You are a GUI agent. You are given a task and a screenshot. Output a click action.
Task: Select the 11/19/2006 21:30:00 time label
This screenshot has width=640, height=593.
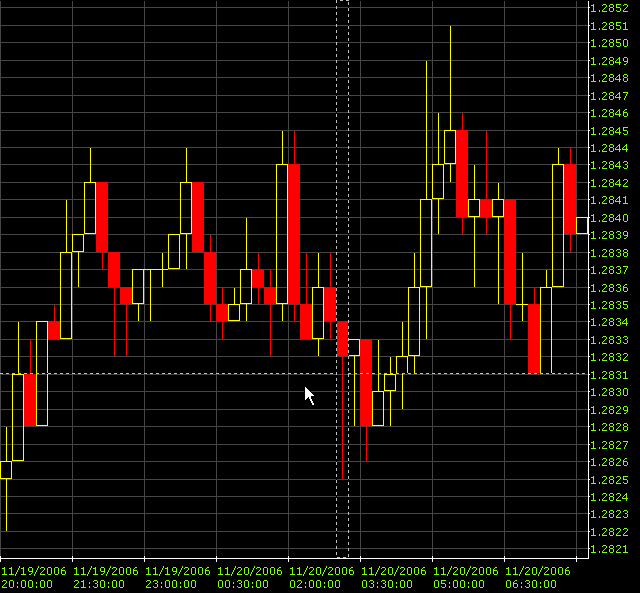pyautogui.click(x=106, y=577)
